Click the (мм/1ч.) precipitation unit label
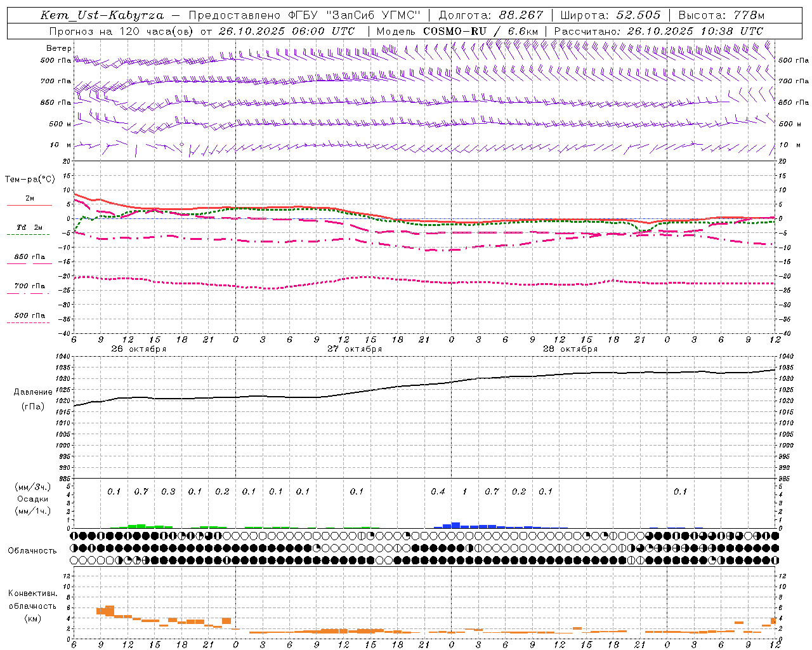Image resolution: width=812 pixels, height=650 pixels. 33,512
